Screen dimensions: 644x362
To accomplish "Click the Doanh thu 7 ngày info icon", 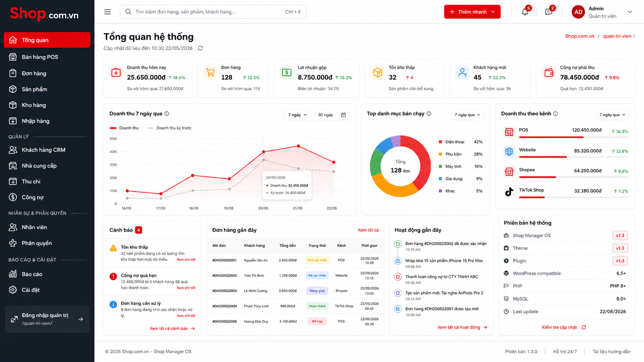I will [x=167, y=113].
